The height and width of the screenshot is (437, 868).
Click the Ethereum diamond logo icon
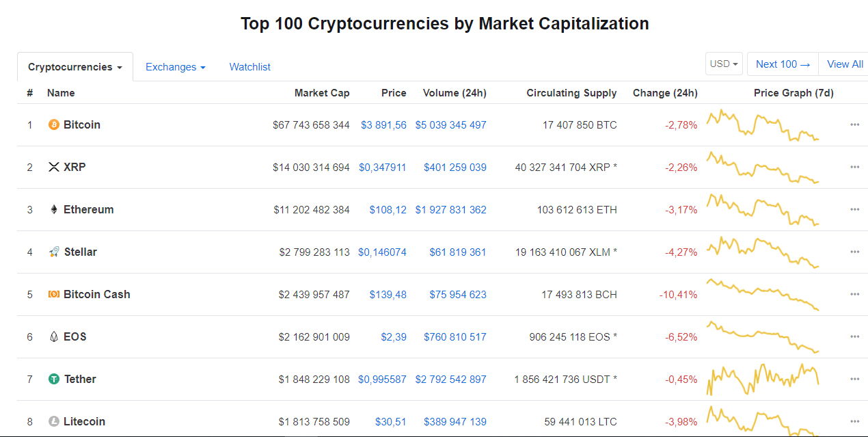coord(54,209)
